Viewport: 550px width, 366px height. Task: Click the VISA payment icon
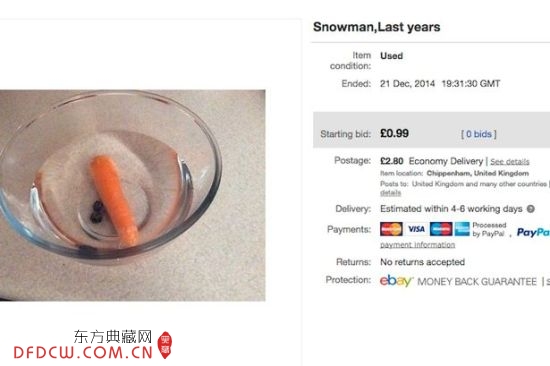tap(416, 229)
